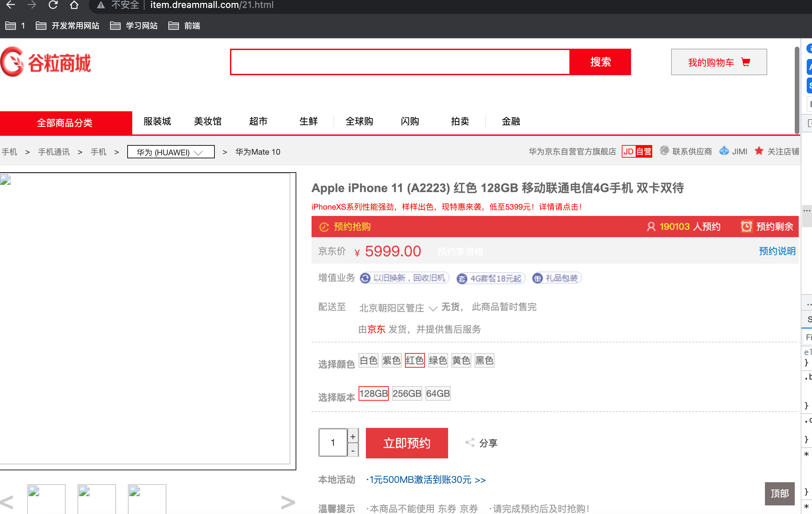Select the 黑色 color option
Screen dimensions: 812x514
click(484, 360)
